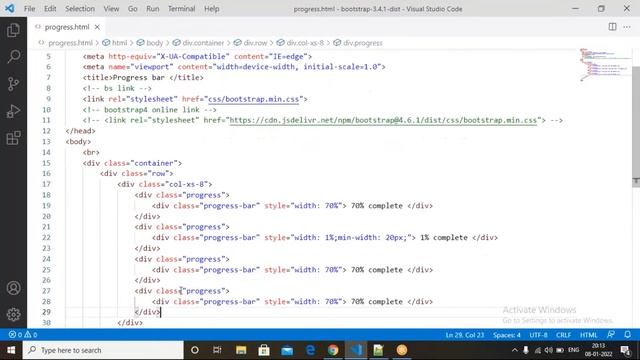
Task: Click the VS Code logo icon
Action: 10,8
